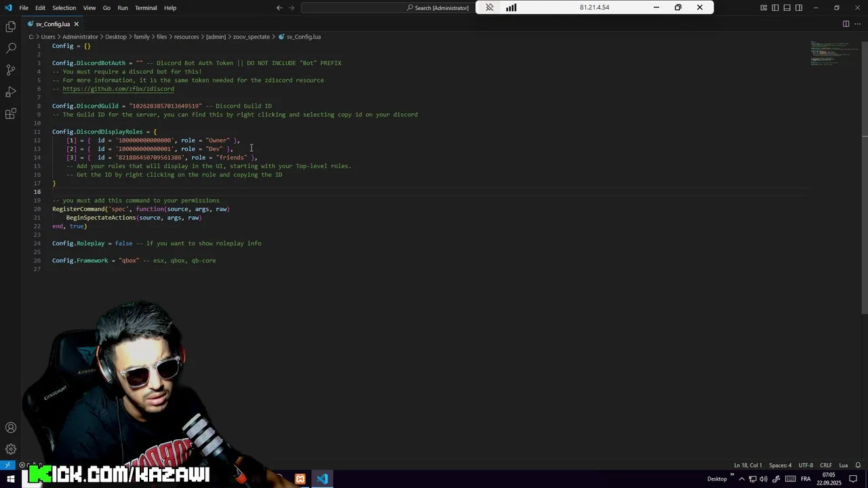Screen dimensions: 868x488
Task: Go forward with the right arrow
Action: click(x=292, y=7)
